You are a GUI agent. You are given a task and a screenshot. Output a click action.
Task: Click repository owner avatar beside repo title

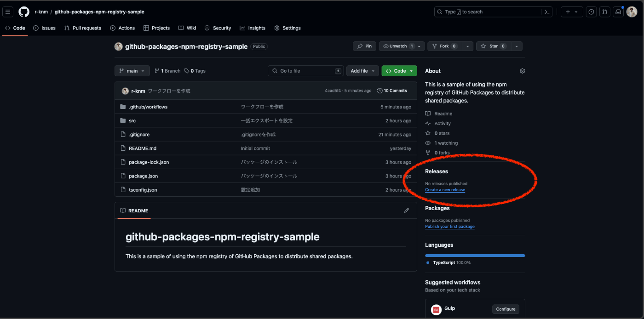119,46
